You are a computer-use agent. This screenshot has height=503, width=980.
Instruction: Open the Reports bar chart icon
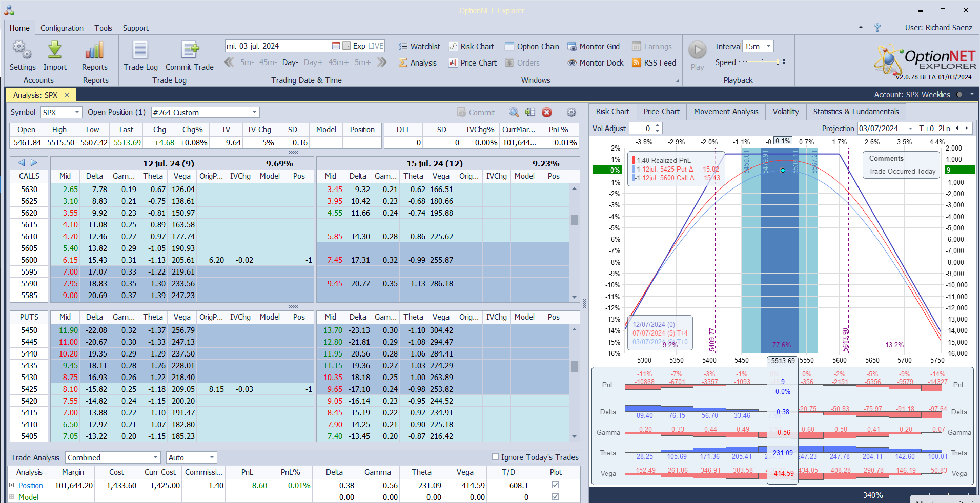pyautogui.click(x=94, y=51)
